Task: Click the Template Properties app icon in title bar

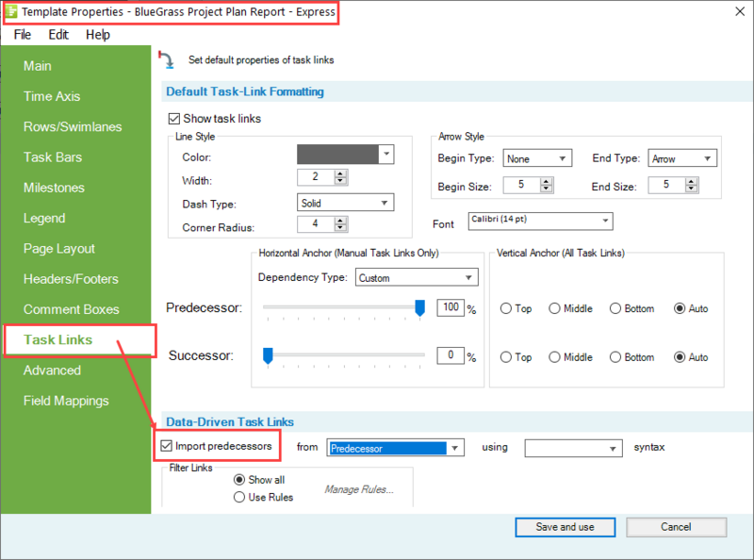Action: (x=11, y=11)
